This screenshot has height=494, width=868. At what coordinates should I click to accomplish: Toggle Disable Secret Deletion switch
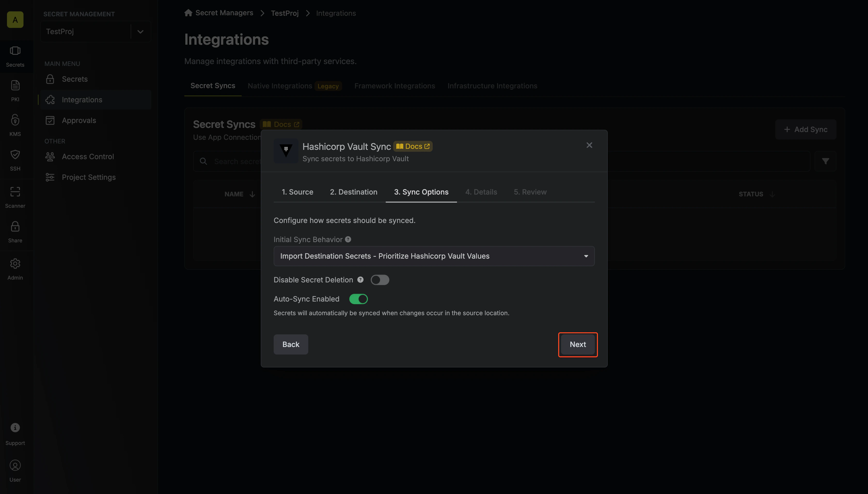click(380, 280)
